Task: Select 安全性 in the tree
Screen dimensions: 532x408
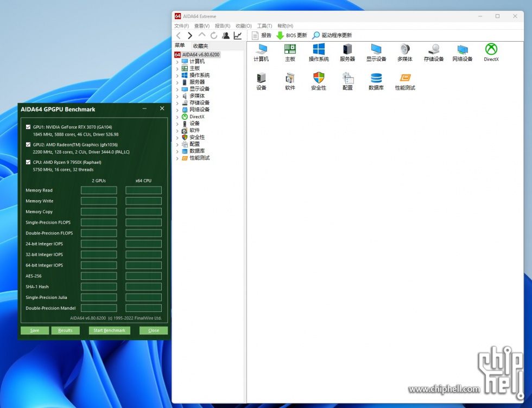Action: [x=197, y=137]
